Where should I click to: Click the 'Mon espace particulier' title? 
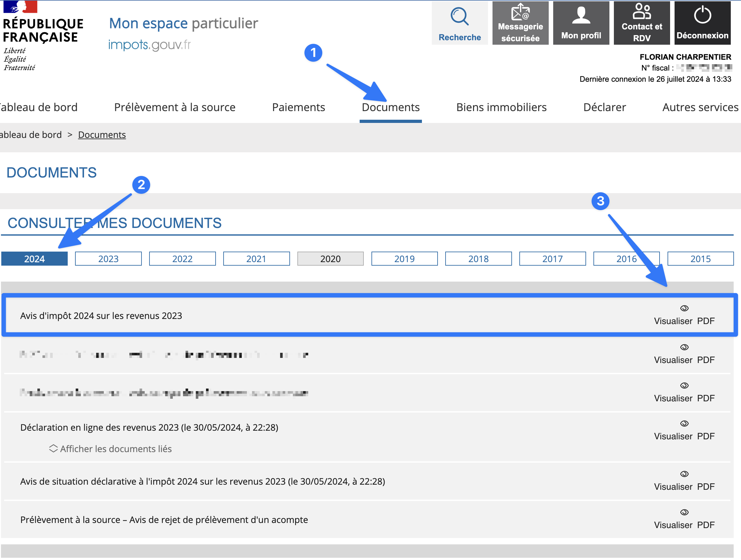coord(184,23)
